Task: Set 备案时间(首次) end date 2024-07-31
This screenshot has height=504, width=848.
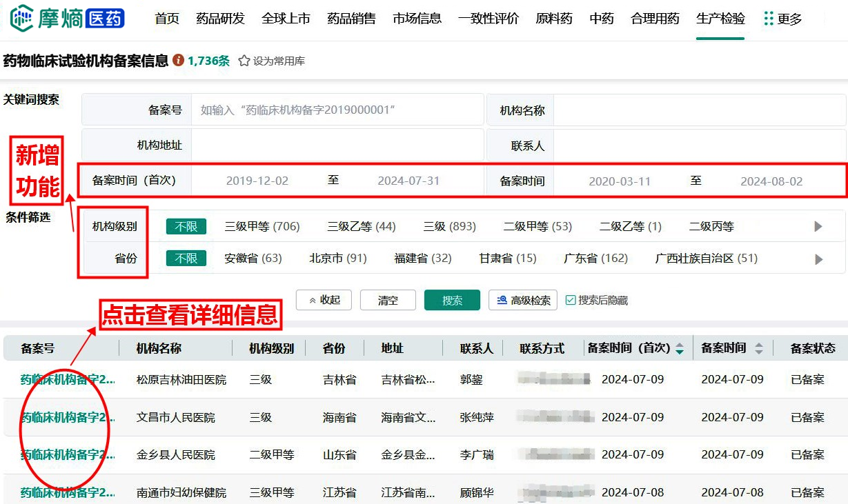Action: 408,181
